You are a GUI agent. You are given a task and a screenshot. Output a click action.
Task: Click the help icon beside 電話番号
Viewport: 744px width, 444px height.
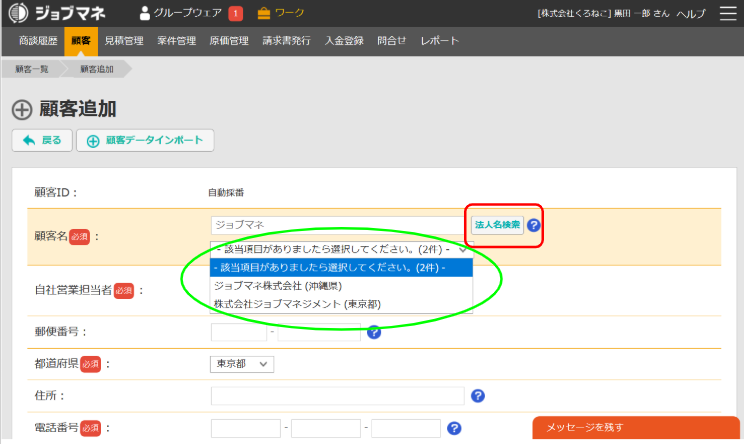pyautogui.click(x=454, y=428)
